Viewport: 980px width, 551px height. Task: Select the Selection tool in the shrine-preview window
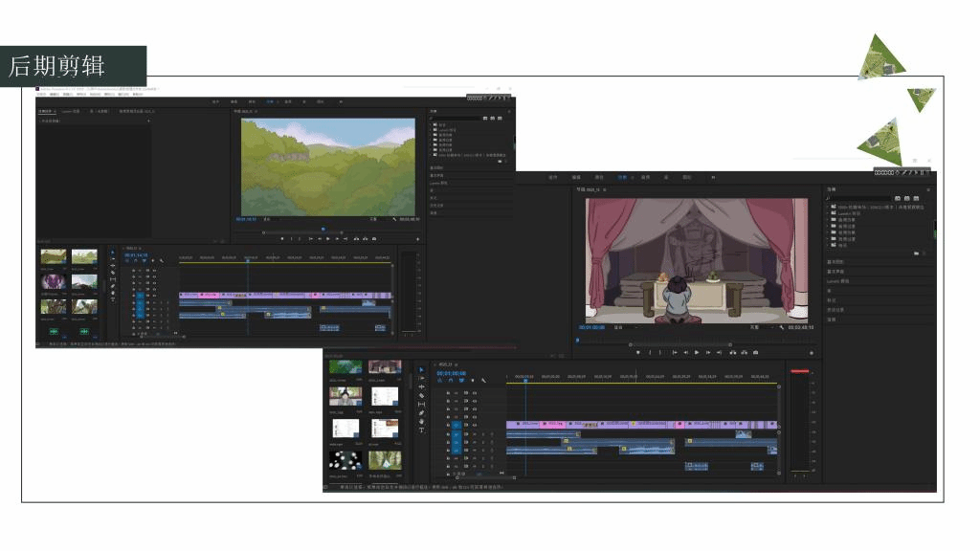421,370
